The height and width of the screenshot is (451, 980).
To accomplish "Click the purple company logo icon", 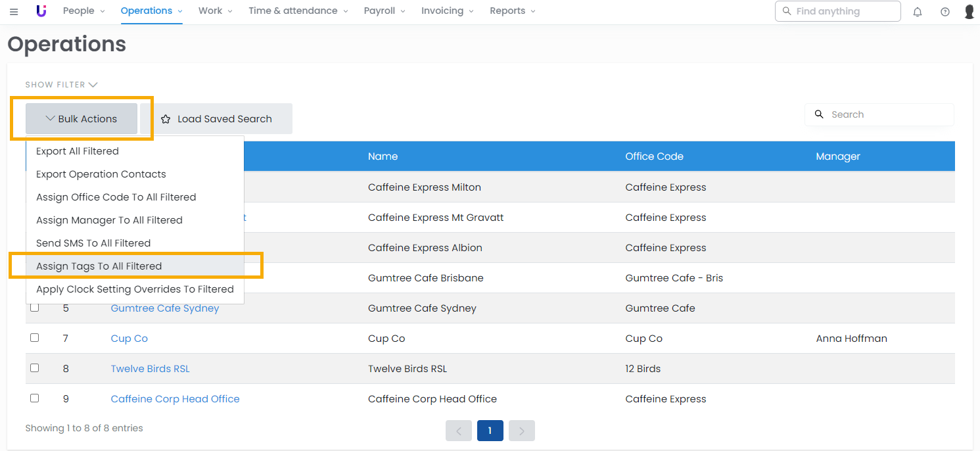I will click(x=41, y=11).
